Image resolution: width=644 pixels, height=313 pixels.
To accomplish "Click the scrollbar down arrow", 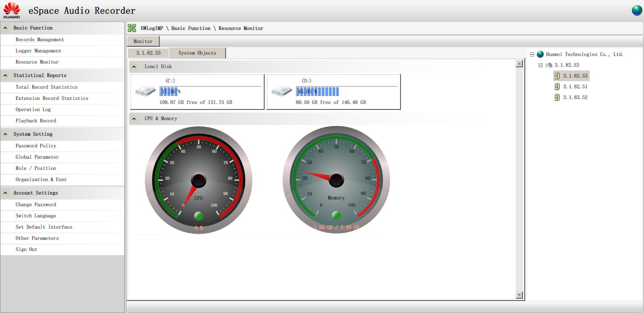I will 520,295.
